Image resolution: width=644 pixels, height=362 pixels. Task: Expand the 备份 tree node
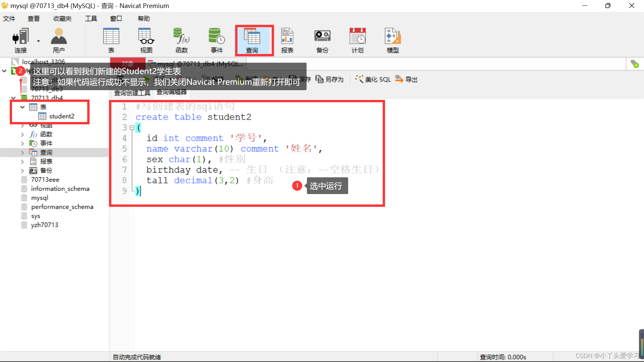pyautogui.click(x=22, y=171)
